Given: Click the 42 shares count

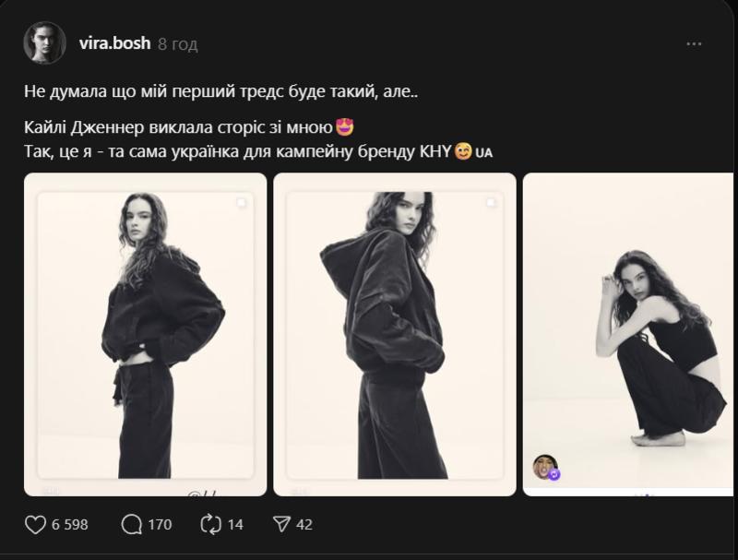Looking at the screenshot, I should [304, 525].
